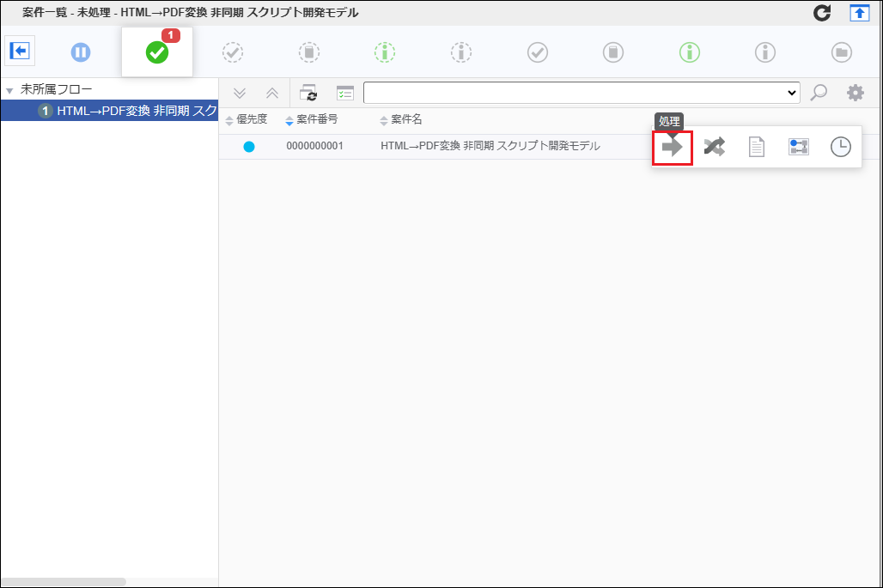The width and height of the screenshot is (883, 588).
Task: Sort by 案件番号 column header
Action: tap(312, 119)
